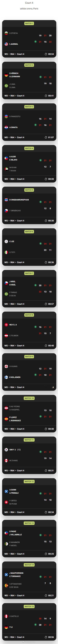The width and height of the screenshot is (58, 644).
Task: Click the MD R64 Court 4 footer of Match 13
Action: (x=14, y=554)
